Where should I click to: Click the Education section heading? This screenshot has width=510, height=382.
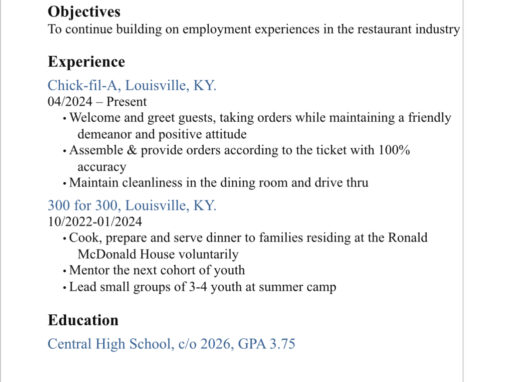point(83,320)
